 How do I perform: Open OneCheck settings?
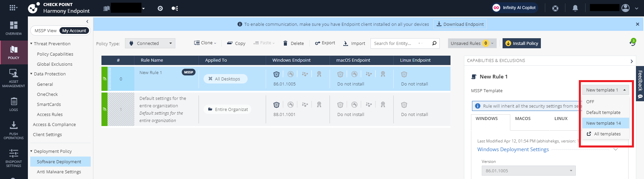click(47, 94)
